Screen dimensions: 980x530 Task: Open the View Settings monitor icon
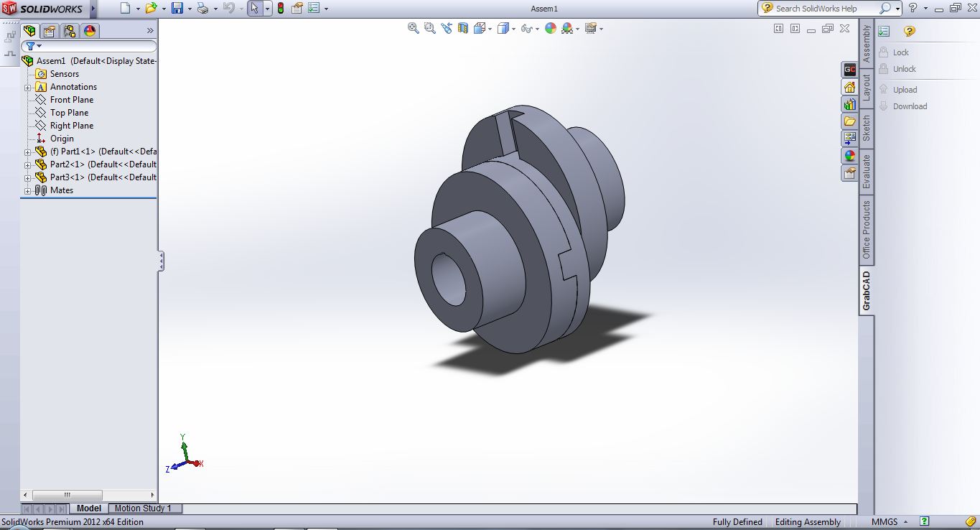(x=591, y=28)
